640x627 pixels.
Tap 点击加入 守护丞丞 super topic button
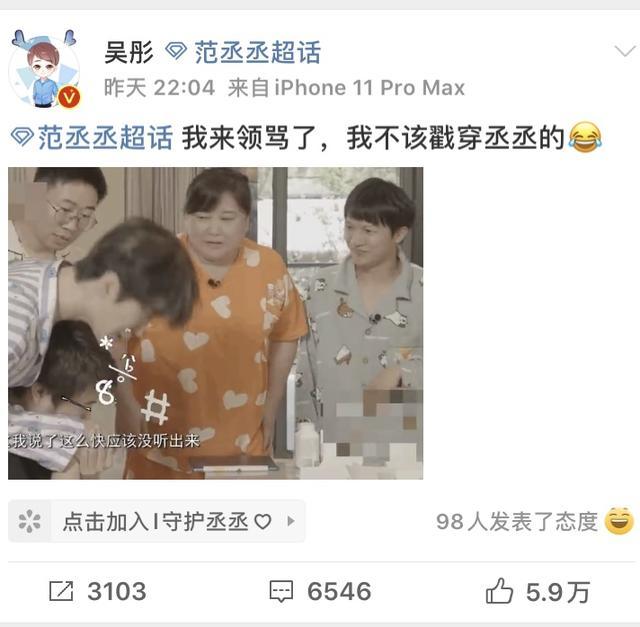pos(156,521)
